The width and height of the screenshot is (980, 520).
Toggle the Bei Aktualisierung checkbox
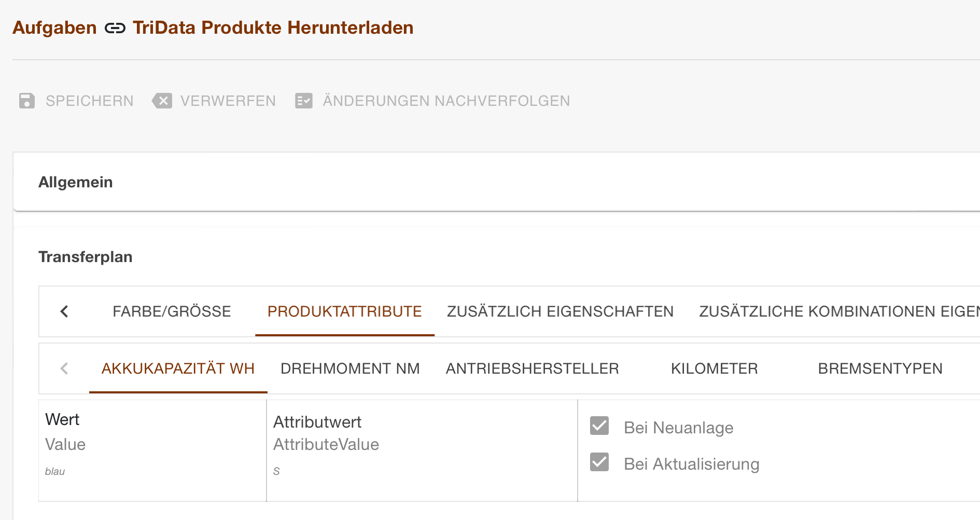(x=599, y=462)
